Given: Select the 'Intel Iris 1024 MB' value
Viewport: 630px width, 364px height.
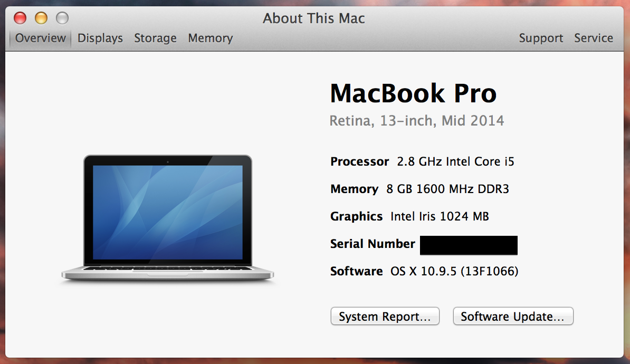Looking at the screenshot, I should click(x=440, y=216).
